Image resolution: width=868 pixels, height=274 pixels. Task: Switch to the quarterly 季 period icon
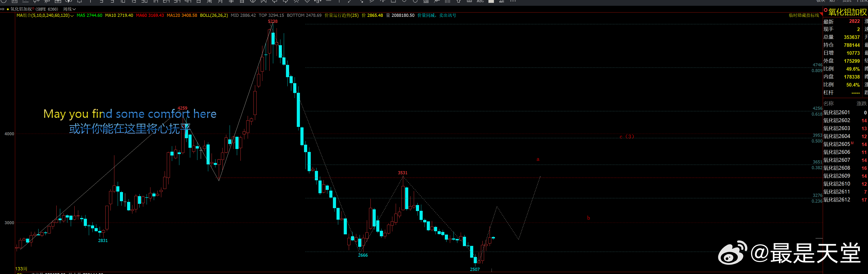coord(231,1)
